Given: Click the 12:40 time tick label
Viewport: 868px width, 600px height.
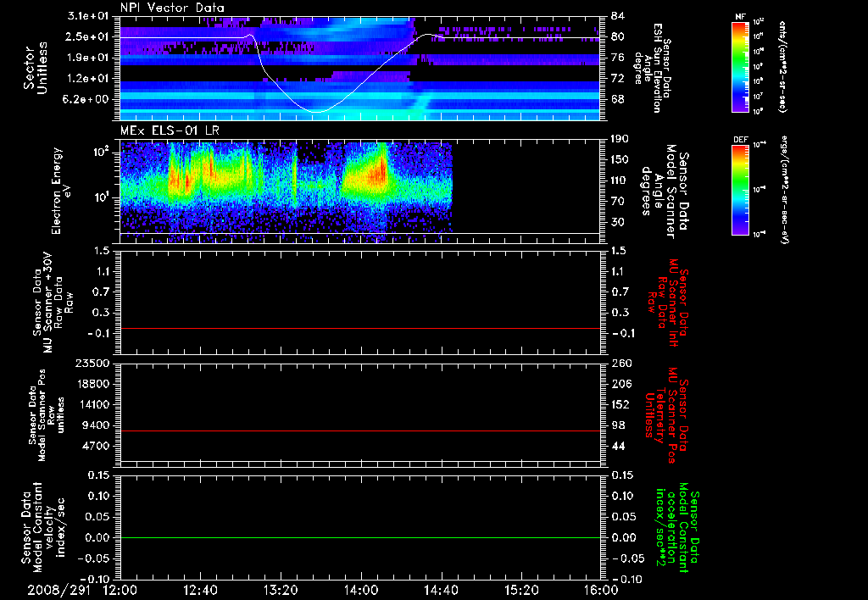Looking at the screenshot, I should [x=200, y=590].
